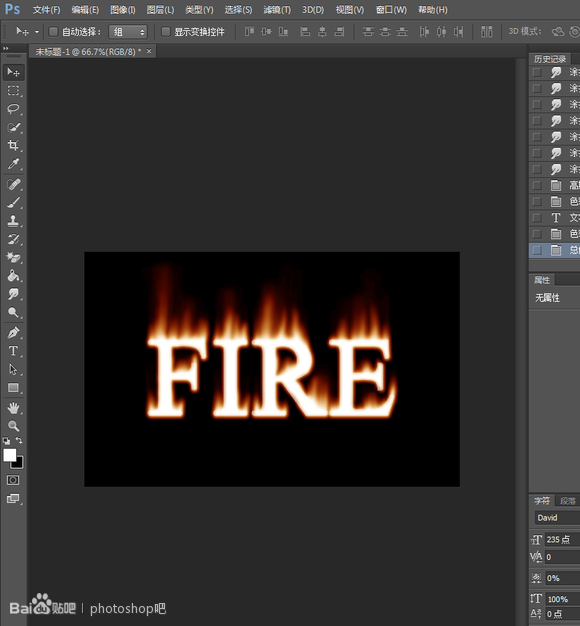
Task: Swap foreground and background colors
Action: pyautogui.click(x=19, y=440)
